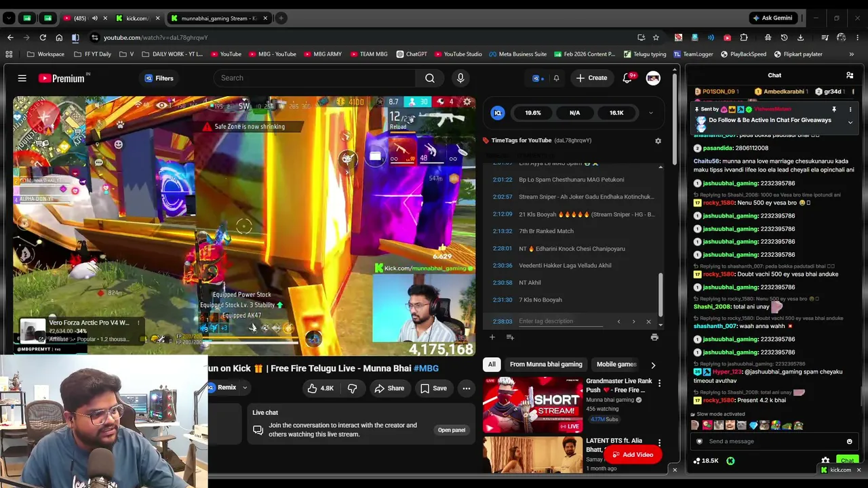Open Kick chat settings gear

click(825, 461)
